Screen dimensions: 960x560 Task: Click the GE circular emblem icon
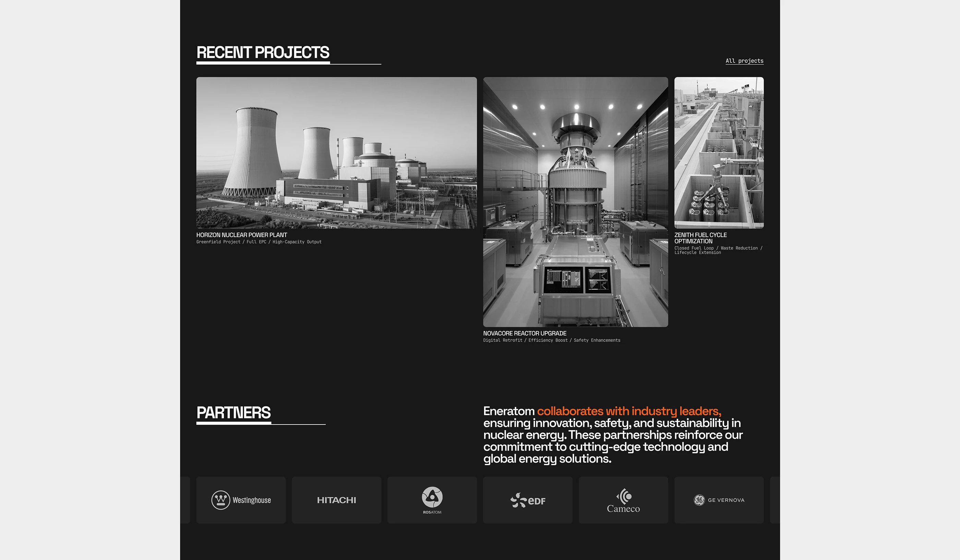click(699, 500)
